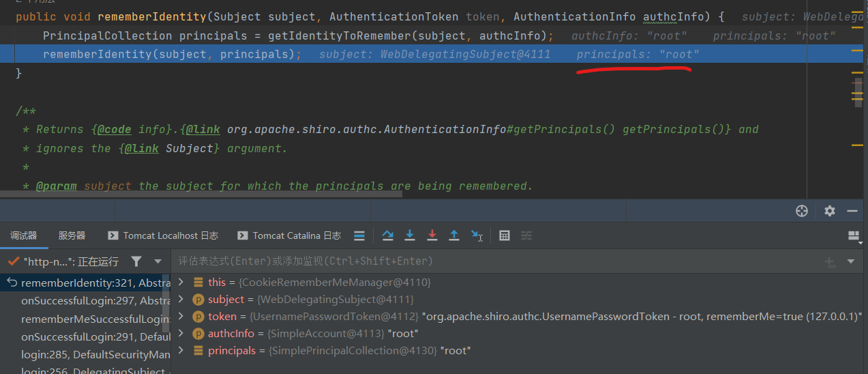The height and width of the screenshot is (374, 868).
Task: Click the Step Out icon
Action: coord(453,235)
